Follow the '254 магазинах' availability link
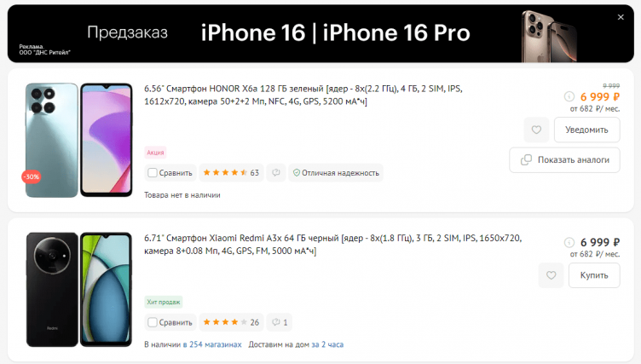Viewport: 641px width, 364px height. (x=215, y=344)
